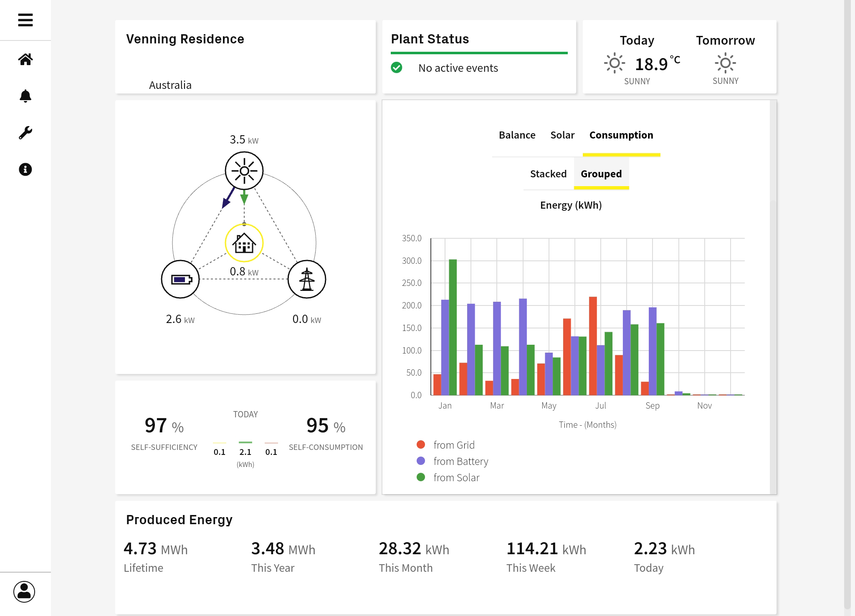Choose the Grouped chart view
Viewport: 855px width, 616px height.
click(x=601, y=174)
